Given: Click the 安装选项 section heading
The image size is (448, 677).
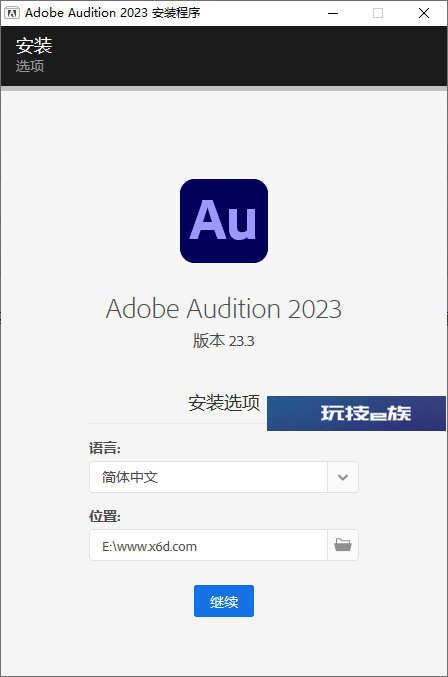Looking at the screenshot, I should [224, 403].
